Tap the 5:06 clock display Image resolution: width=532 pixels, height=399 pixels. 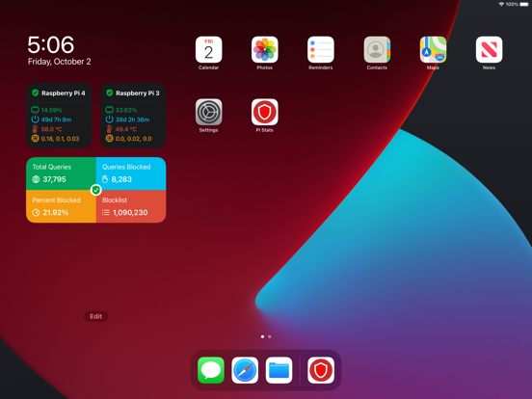[50, 44]
